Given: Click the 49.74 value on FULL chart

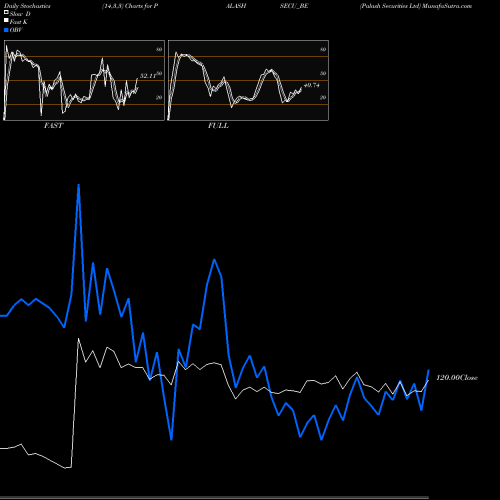Looking at the screenshot, I should 312,85.
